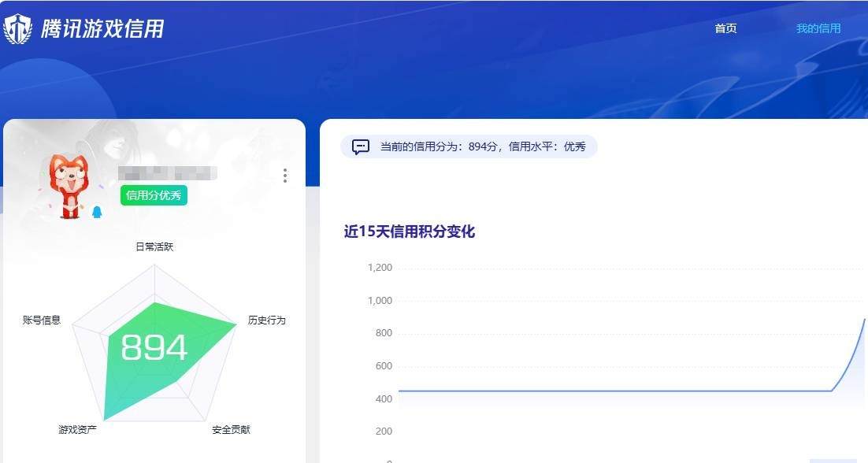Image resolution: width=868 pixels, height=463 pixels.
Task: Select the 账号信息 radar axis label
Action: pyautogui.click(x=42, y=320)
